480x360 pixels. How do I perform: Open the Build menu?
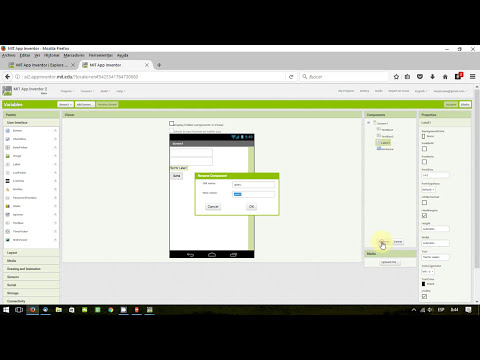pyautogui.click(x=105, y=91)
